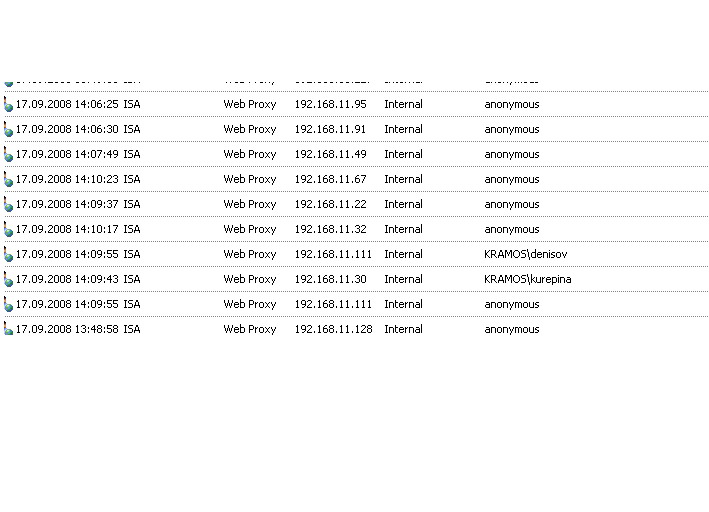Click client IP 192.168.11.95
Screen dimensions: 709x512
pyautogui.click(x=331, y=104)
